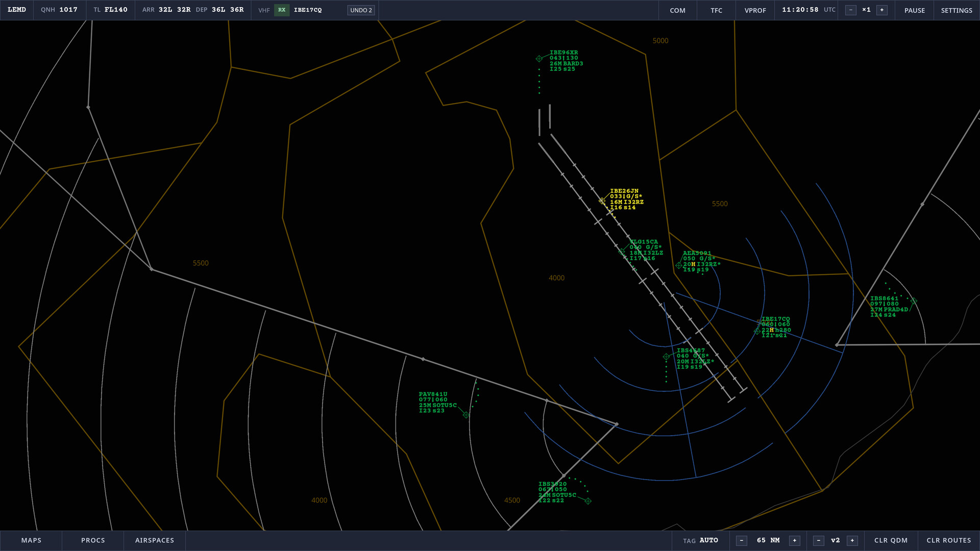Click the UNDO 2 button
Image resolution: width=980 pixels, height=551 pixels.
point(361,10)
